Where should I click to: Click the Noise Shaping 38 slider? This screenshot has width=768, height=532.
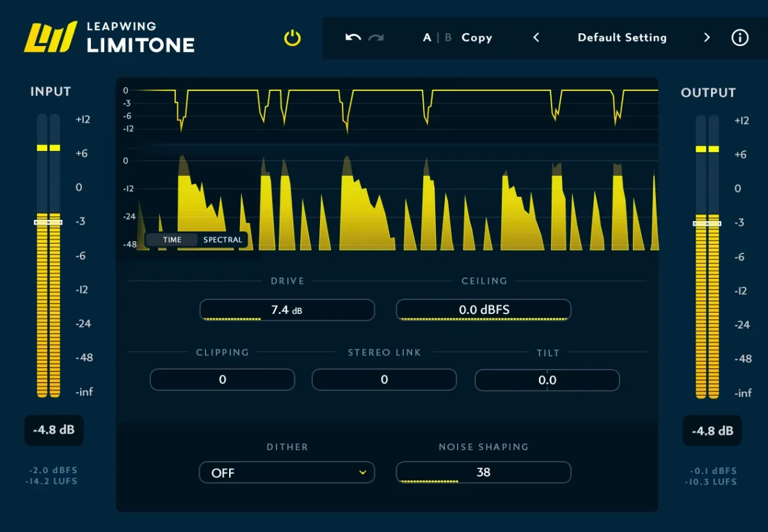pos(483,473)
